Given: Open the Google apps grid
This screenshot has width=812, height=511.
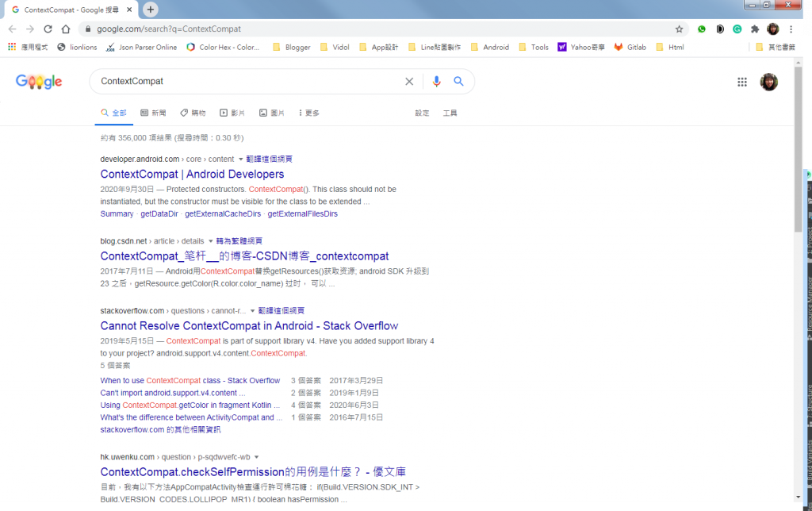Looking at the screenshot, I should tap(742, 82).
